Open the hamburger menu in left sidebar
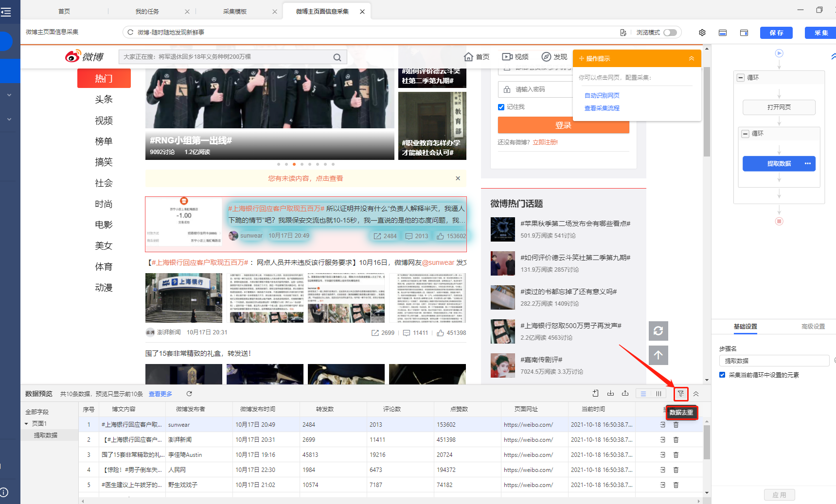Screen dimensions: 836x504 tap(6, 12)
